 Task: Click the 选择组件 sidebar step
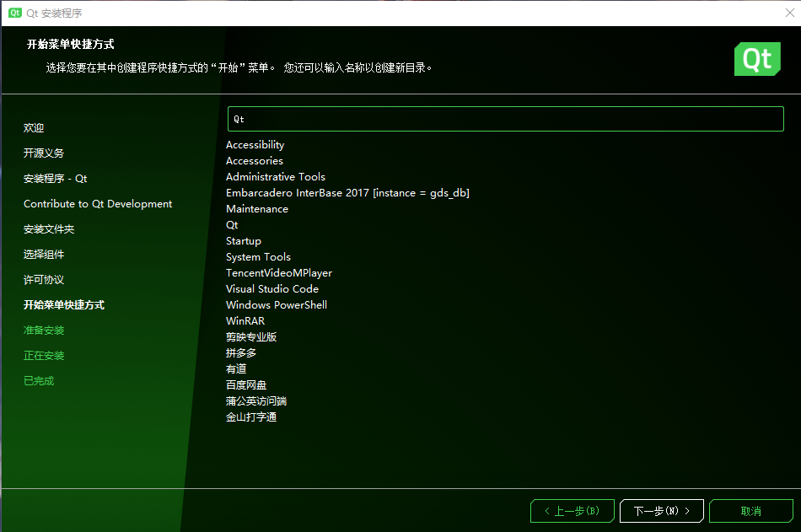click(44, 255)
